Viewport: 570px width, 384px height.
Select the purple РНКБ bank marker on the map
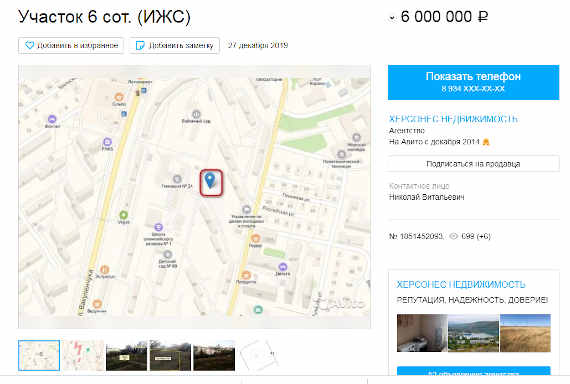[x=107, y=142]
